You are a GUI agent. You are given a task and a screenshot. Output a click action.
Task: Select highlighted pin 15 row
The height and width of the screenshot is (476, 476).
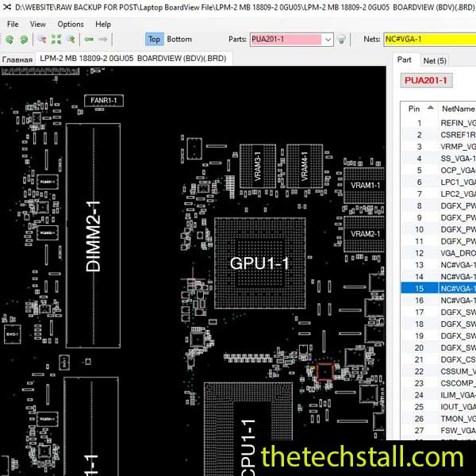click(x=439, y=289)
